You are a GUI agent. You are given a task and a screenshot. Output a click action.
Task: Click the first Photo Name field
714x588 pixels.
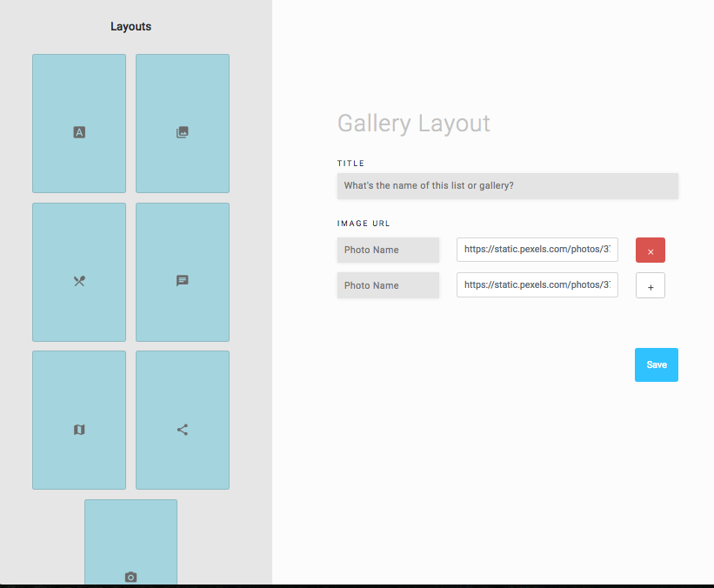388,250
